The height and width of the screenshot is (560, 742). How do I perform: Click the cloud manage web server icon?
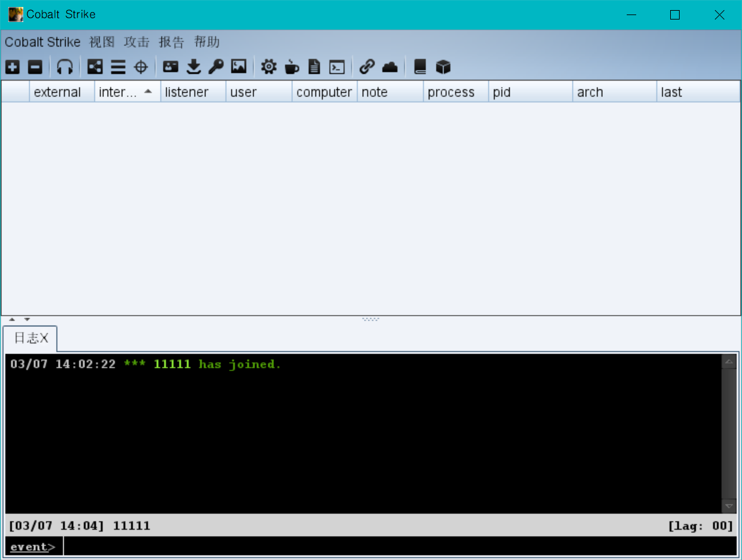[x=390, y=67]
